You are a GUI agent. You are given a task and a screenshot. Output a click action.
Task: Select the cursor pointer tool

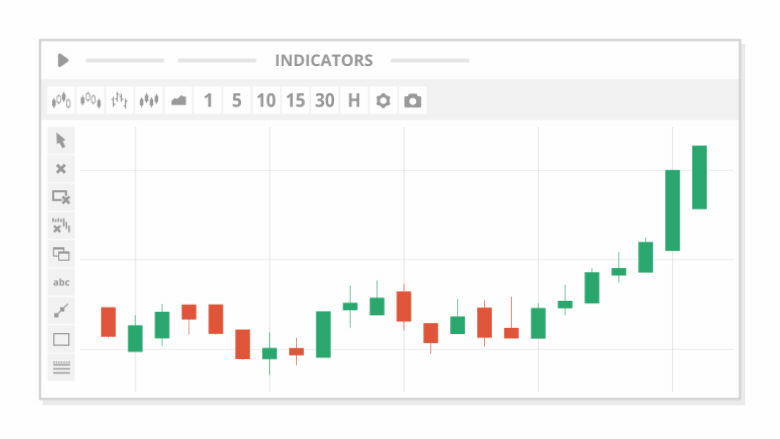61,140
